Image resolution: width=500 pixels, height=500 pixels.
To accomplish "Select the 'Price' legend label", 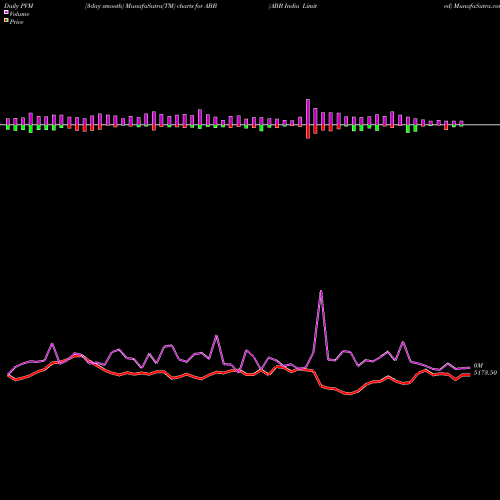I will (16, 22).
